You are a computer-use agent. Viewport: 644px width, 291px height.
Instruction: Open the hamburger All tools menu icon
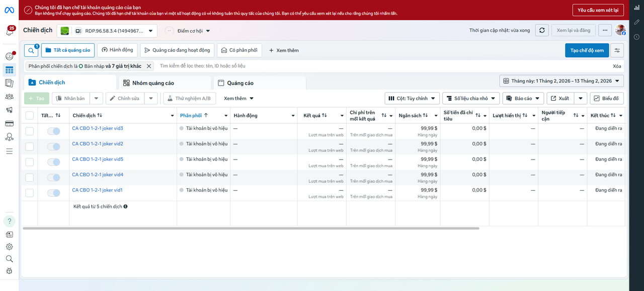(x=9, y=151)
